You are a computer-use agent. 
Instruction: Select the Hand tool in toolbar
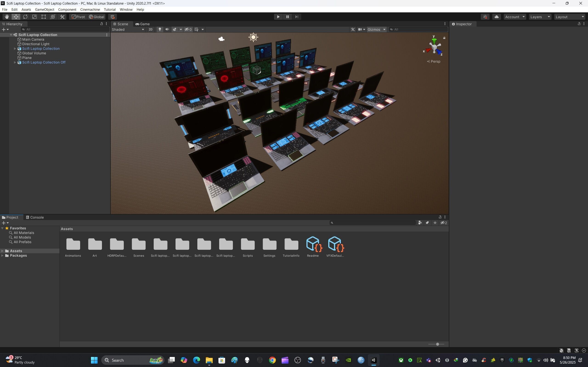coord(7,17)
